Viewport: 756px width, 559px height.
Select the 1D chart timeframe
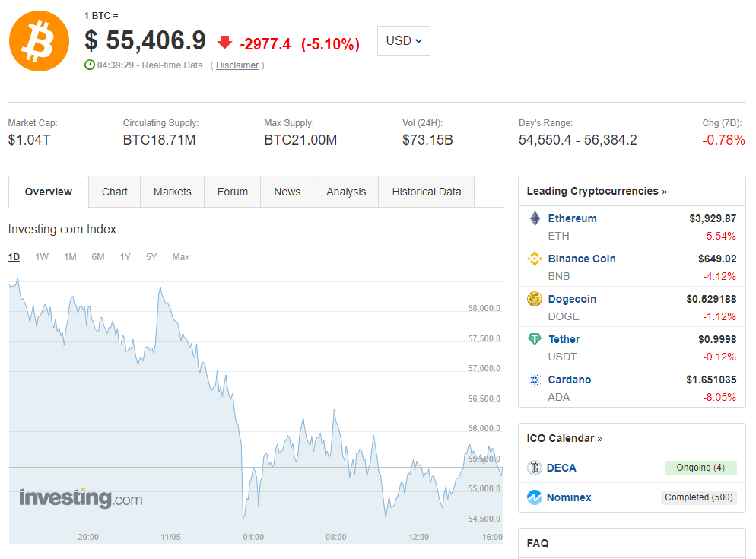click(x=14, y=257)
